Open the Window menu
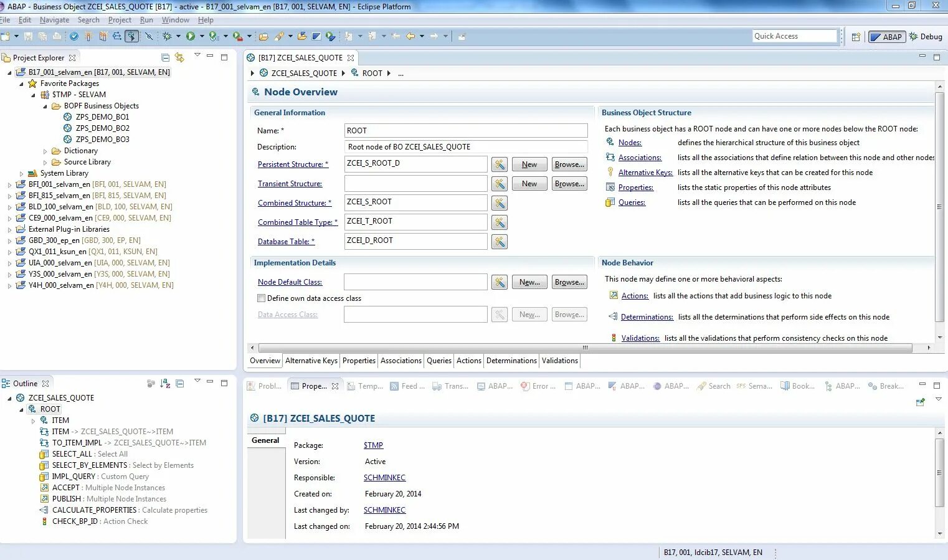Viewport: 948px width, 560px height. [175, 20]
